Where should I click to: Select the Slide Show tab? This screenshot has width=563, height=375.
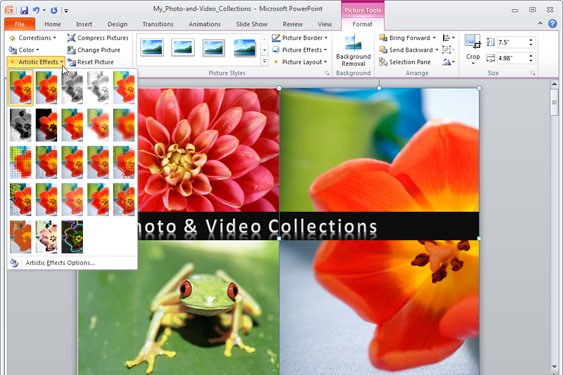click(252, 24)
